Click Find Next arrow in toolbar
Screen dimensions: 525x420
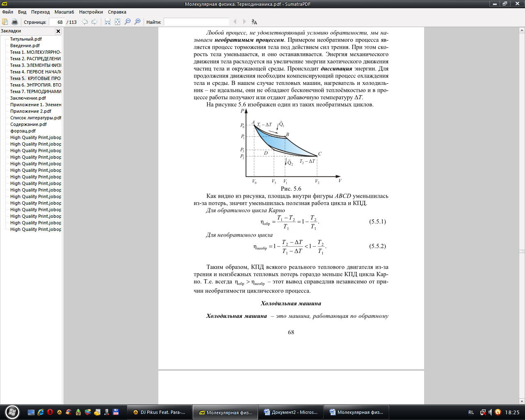(244, 22)
